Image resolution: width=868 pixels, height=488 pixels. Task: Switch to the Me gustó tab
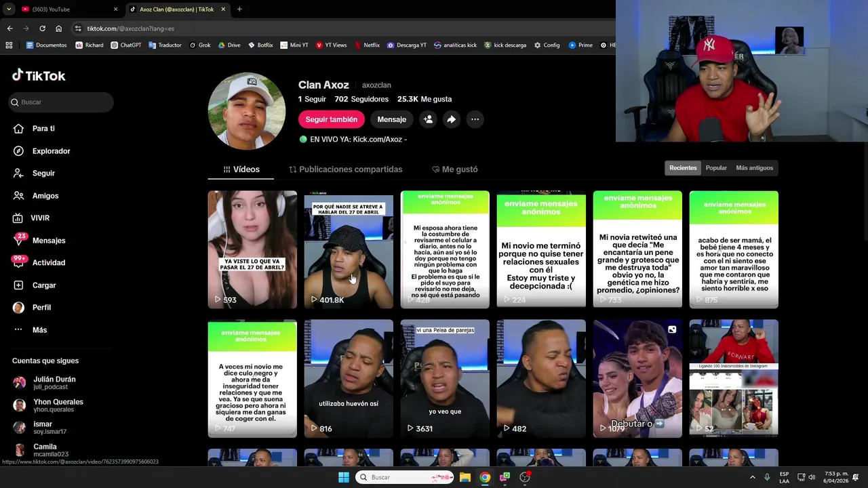coord(454,169)
